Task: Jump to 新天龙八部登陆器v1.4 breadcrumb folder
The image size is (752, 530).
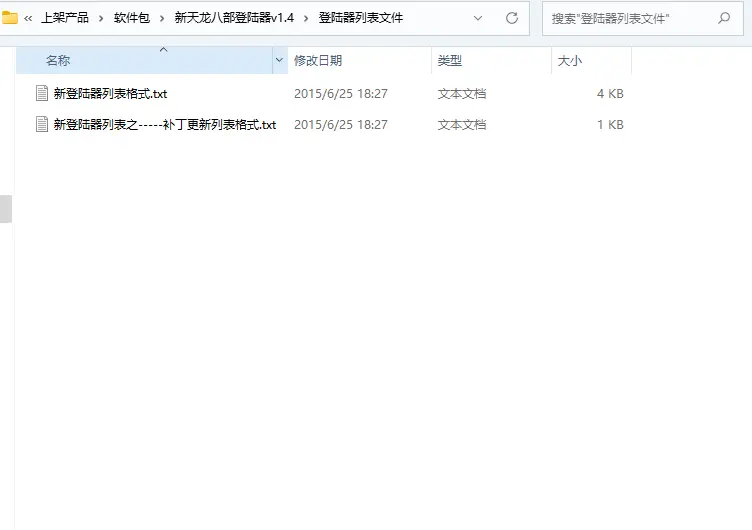Action: [234, 18]
